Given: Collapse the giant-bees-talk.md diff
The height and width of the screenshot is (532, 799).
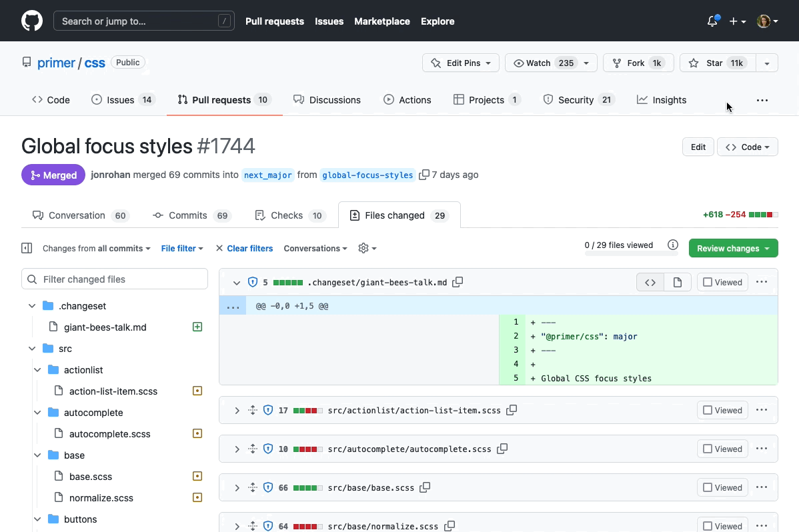Looking at the screenshot, I should point(237,282).
